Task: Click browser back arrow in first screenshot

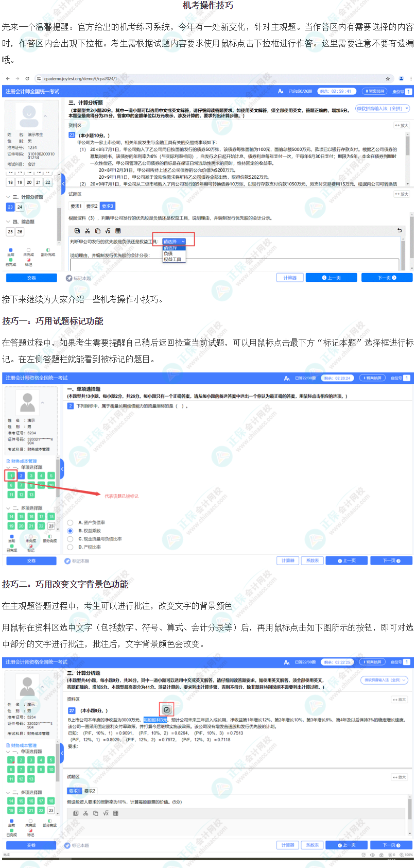Action: coord(7,79)
